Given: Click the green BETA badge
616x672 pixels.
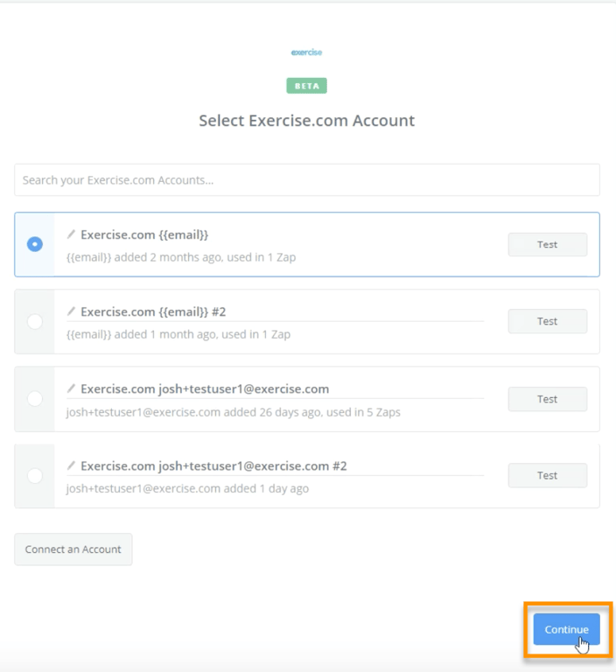Looking at the screenshot, I should tap(306, 86).
